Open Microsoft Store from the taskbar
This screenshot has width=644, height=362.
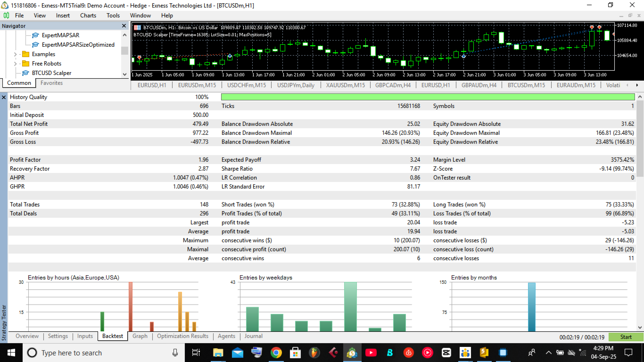point(295,353)
